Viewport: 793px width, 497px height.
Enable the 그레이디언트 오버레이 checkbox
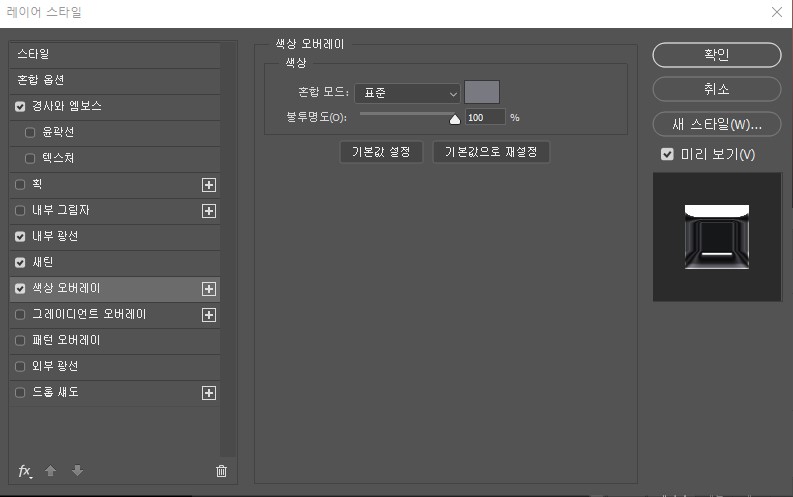[x=20, y=314]
